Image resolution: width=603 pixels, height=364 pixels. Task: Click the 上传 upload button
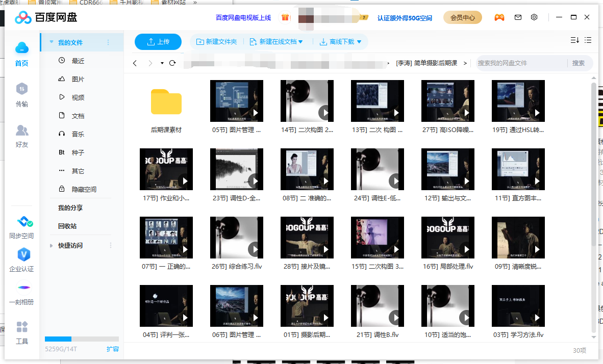(158, 42)
